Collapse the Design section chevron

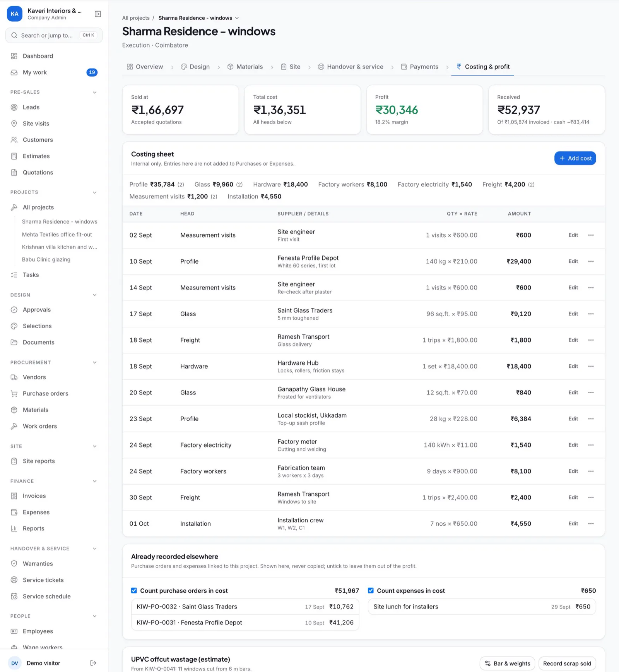point(94,295)
